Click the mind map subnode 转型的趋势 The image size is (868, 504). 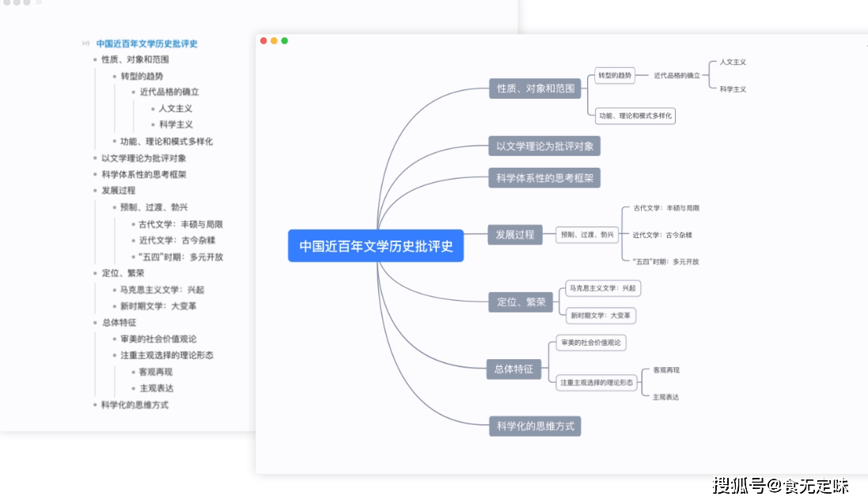tap(615, 75)
